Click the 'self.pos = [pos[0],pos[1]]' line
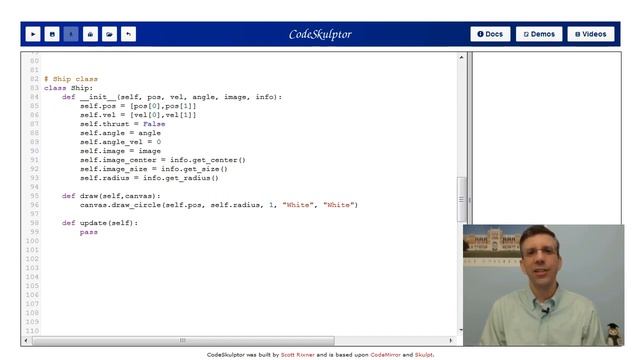Screen dimensions: 640x360 pos(138,106)
